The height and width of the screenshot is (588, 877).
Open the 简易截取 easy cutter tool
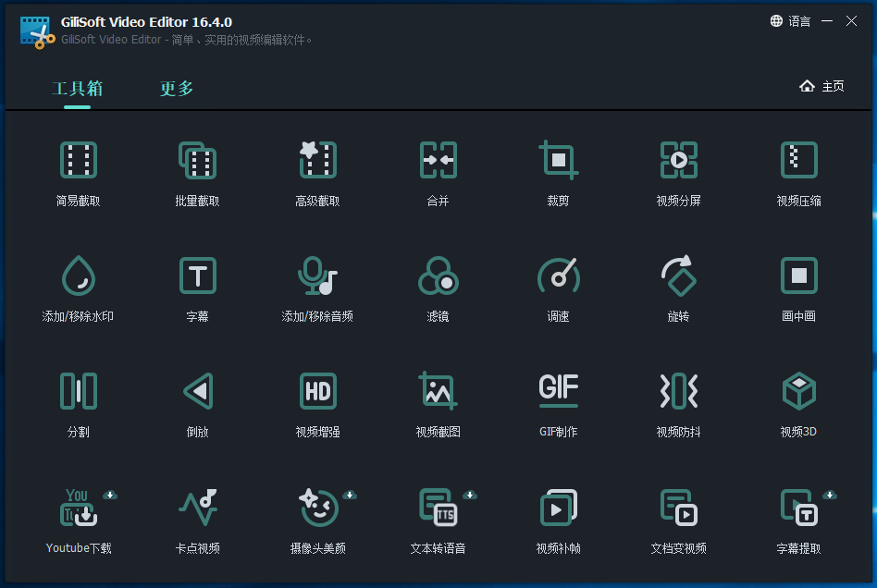pos(79,161)
